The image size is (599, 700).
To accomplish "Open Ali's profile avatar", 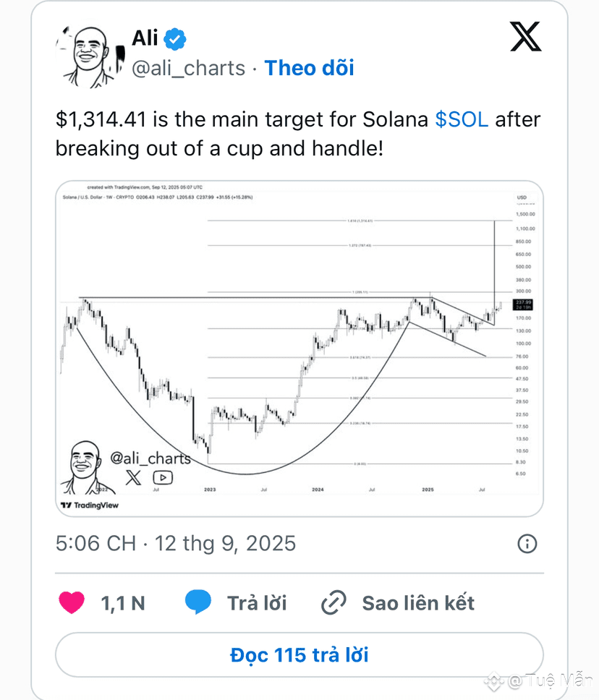I will (x=90, y=56).
